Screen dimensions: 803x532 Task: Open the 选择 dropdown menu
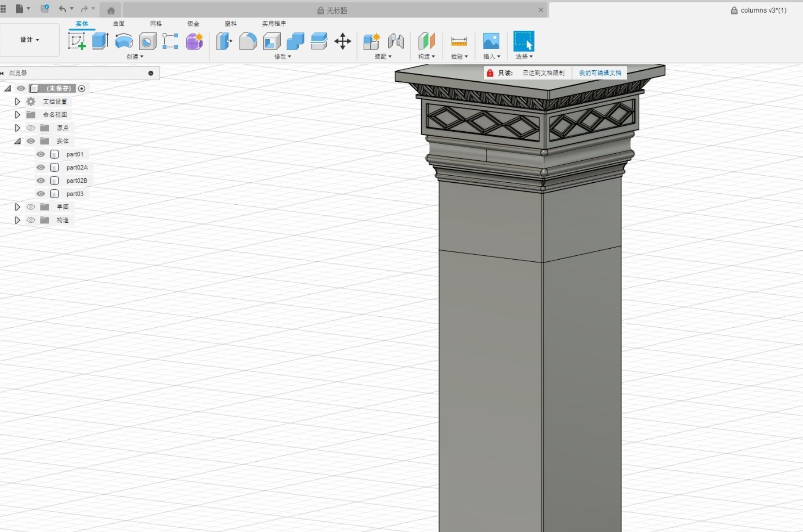[524, 57]
